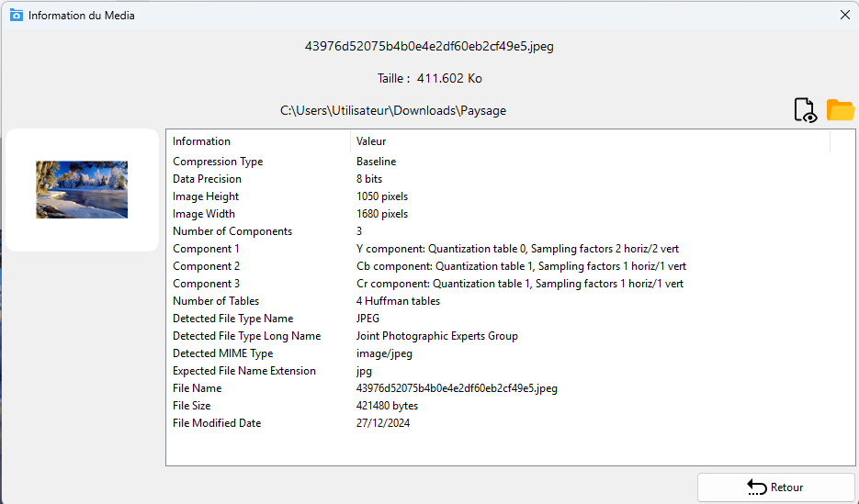Close the Information du Media window
The width and height of the screenshot is (859, 504).
click(x=844, y=15)
